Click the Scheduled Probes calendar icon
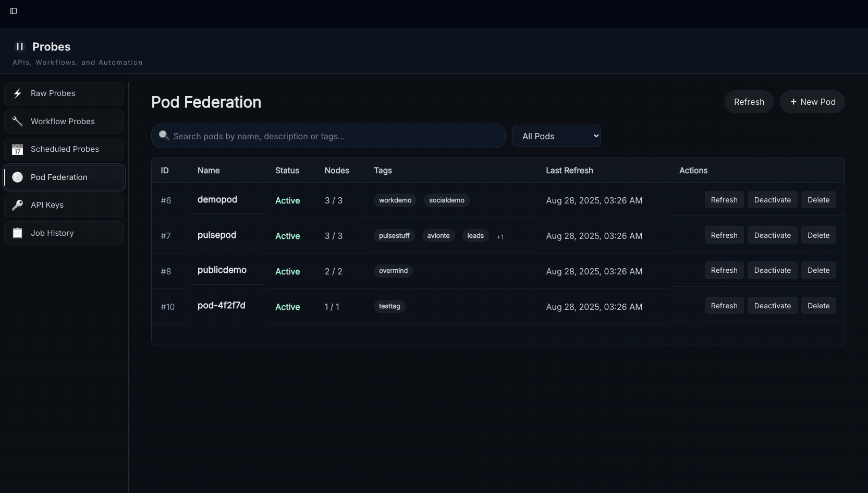 pos(18,150)
